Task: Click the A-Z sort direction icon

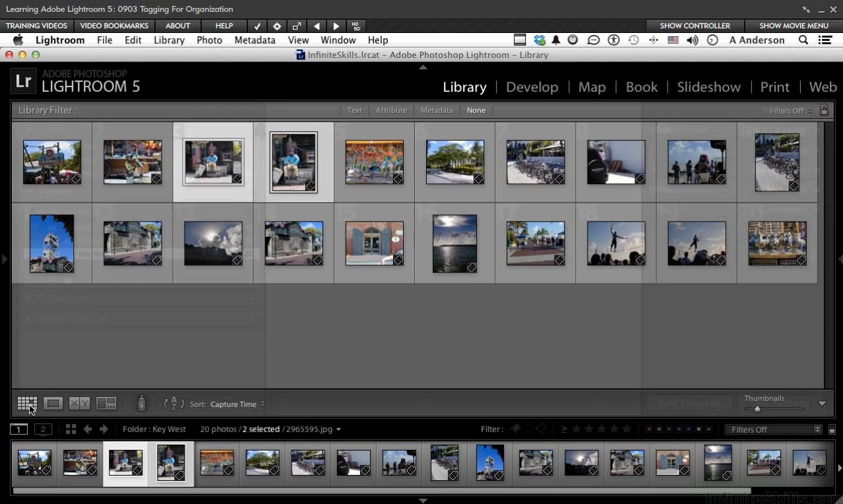Action: click(173, 403)
